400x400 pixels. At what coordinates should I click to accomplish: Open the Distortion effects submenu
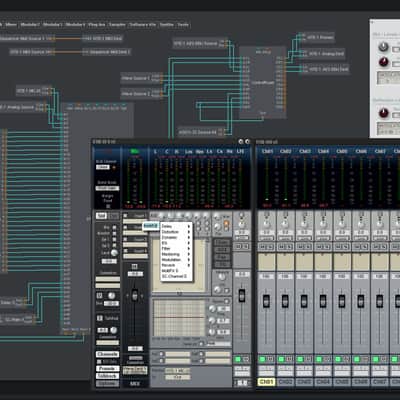(177, 232)
